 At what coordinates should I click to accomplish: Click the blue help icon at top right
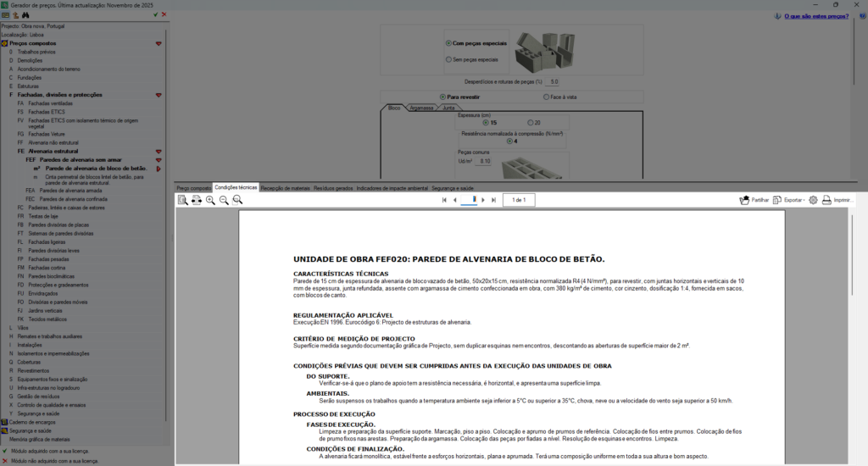tap(863, 16)
